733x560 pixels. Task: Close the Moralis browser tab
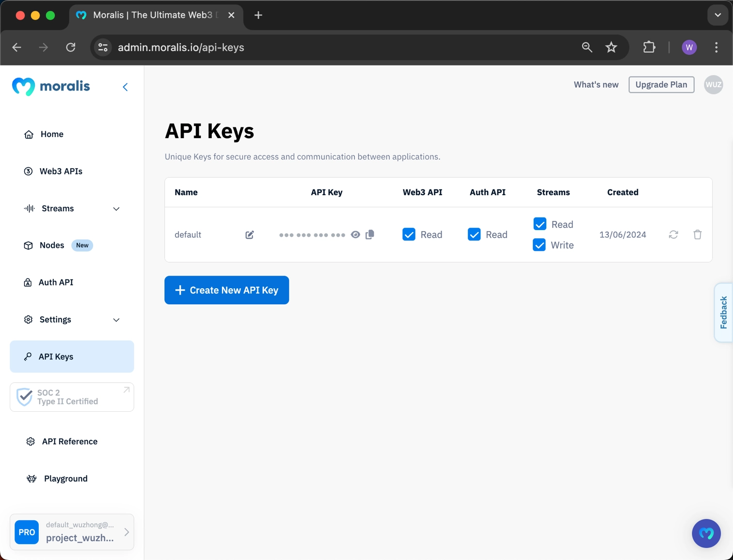pos(231,16)
